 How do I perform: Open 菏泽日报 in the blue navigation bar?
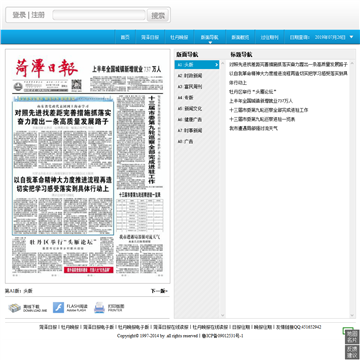pyautogui.click(x=150, y=37)
